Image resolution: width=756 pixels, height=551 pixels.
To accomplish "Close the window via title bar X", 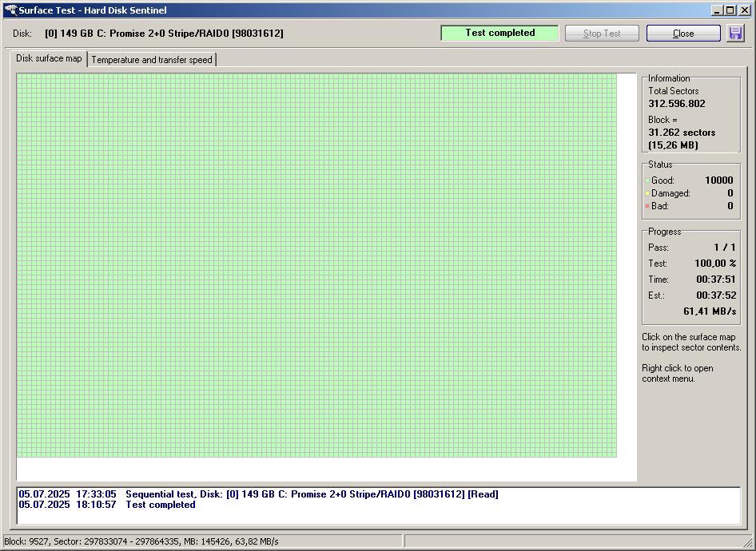I will coord(744,10).
